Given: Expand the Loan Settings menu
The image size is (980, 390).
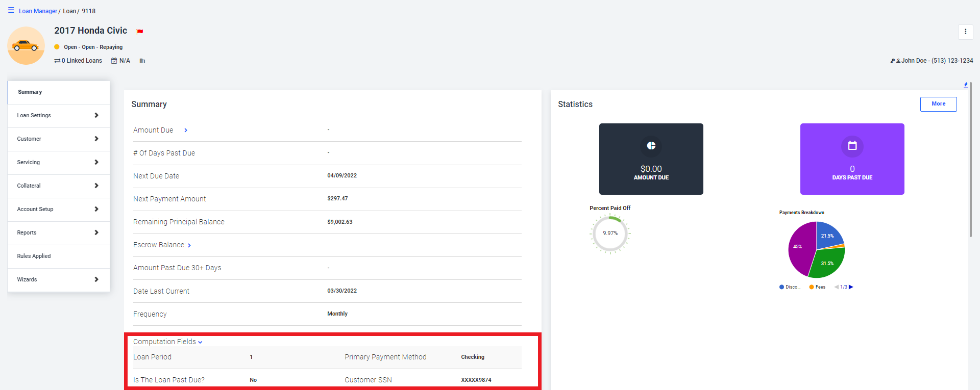Looking at the screenshot, I should (x=59, y=116).
